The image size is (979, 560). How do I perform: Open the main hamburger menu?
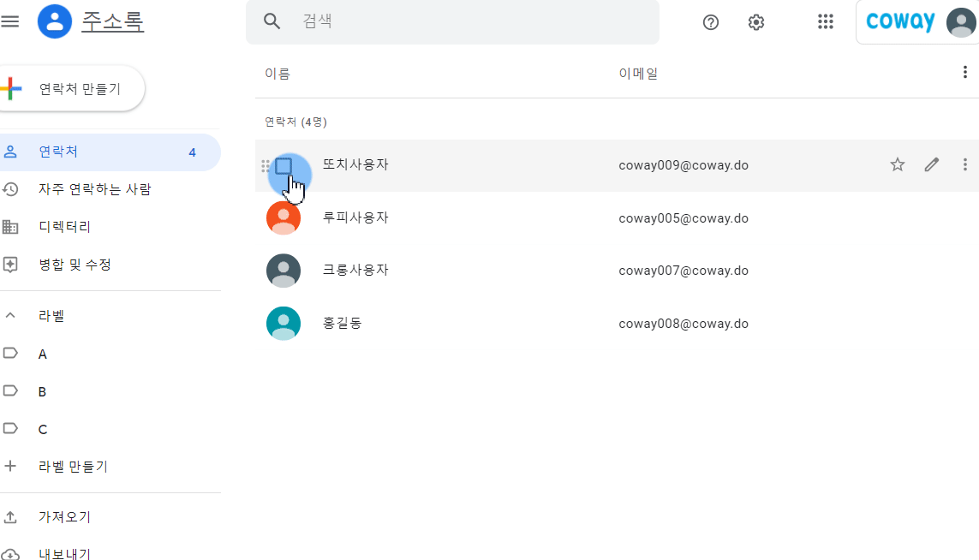click(10, 21)
